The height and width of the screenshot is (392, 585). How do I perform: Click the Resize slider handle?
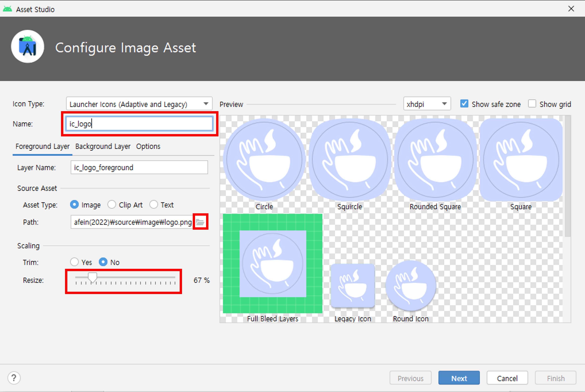[x=92, y=277]
